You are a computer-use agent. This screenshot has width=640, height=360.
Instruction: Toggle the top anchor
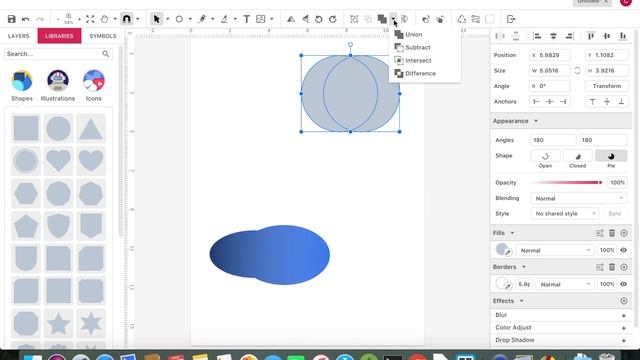pyautogui.click(x=592, y=102)
